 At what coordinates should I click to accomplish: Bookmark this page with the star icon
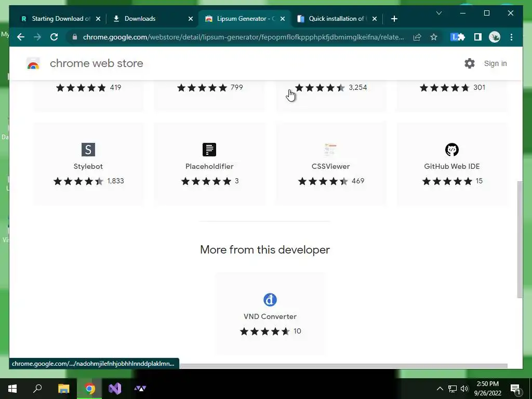point(434,37)
